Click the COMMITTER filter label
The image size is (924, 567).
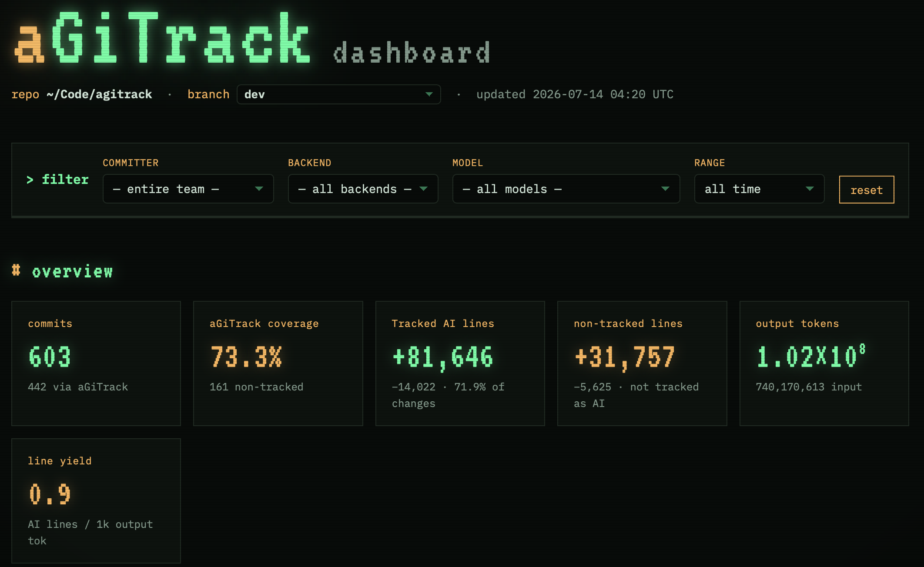tap(131, 163)
